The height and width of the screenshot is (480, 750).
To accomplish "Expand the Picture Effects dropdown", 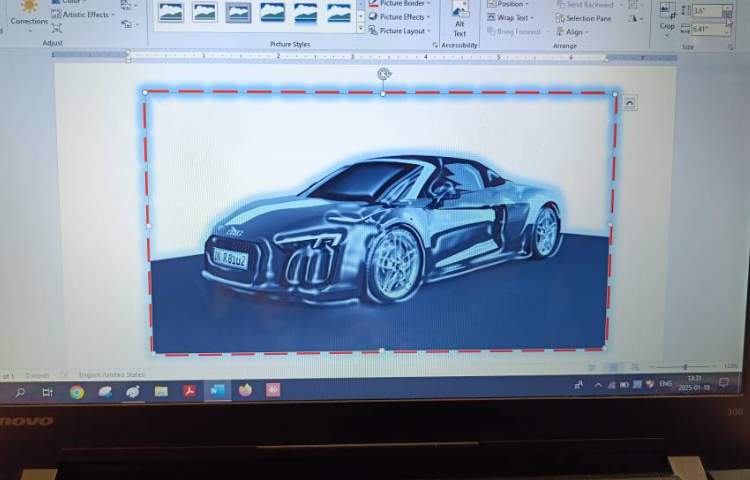I will (x=401, y=17).
